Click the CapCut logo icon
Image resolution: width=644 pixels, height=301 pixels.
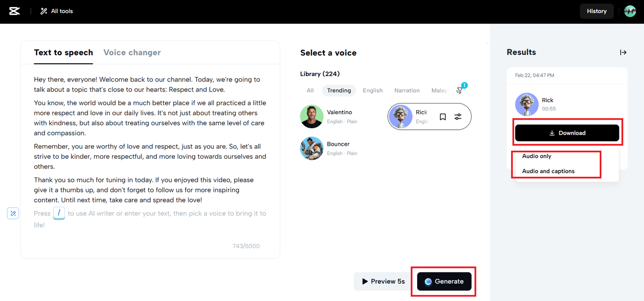[x=15, y=11]
